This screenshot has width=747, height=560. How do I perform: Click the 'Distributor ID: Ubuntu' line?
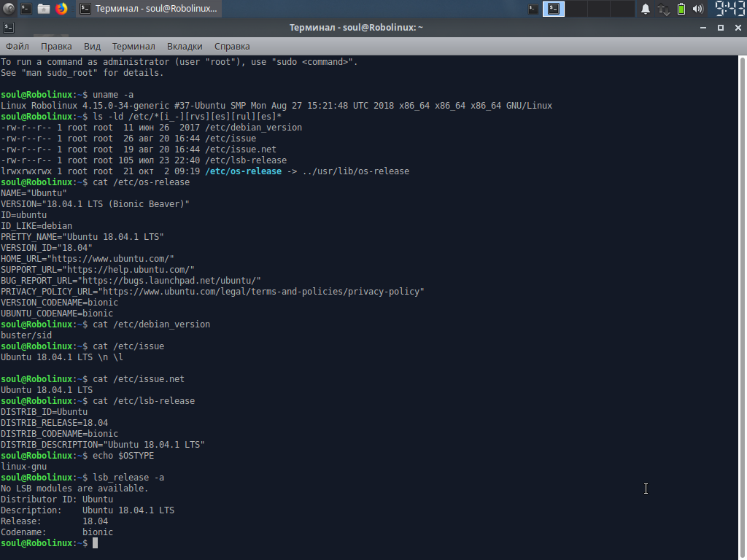point(57,499)
